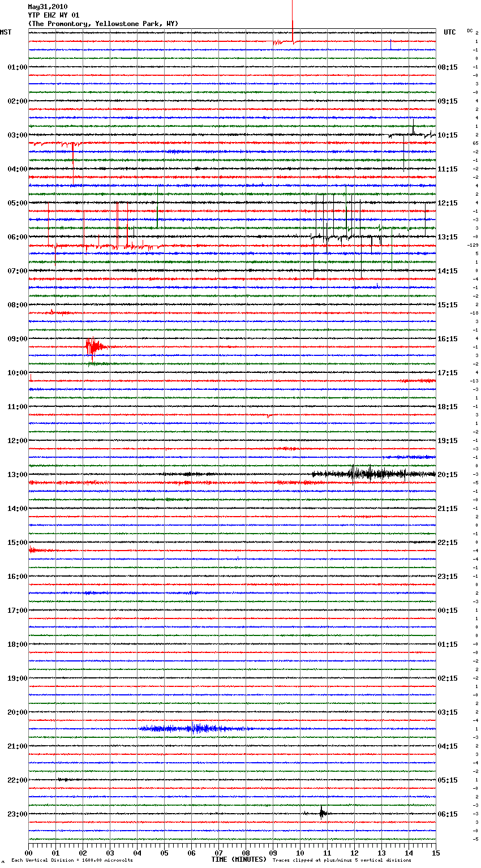Click the 00:15 UTC time label

448,611
